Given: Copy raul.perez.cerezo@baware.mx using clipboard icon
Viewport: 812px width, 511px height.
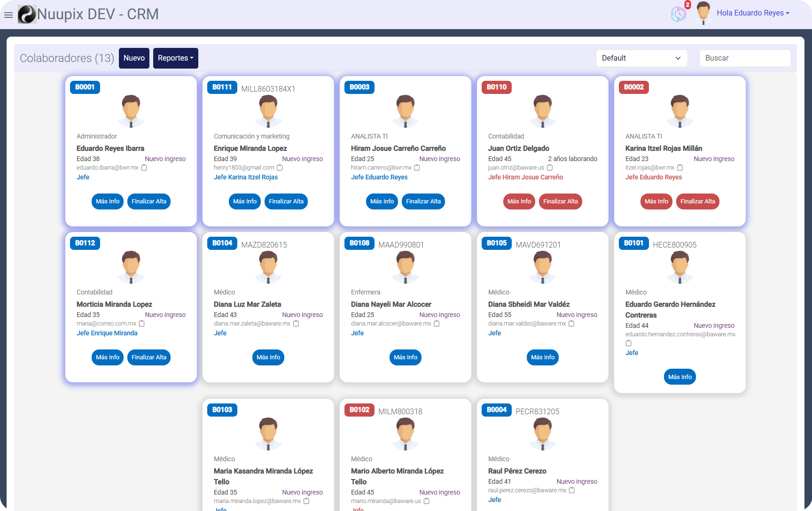Looking at the screenshot, I should tap(572, 490).
